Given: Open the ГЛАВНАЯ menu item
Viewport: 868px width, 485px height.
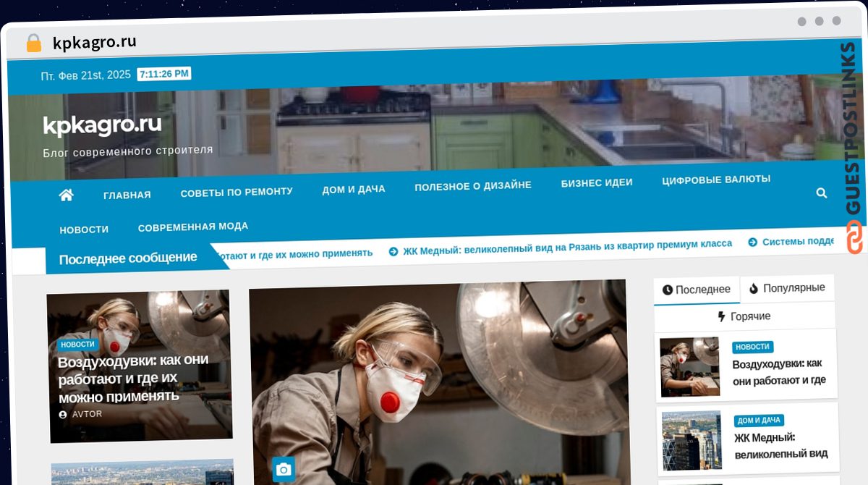Looking at the screenshot, I should (x=127, y=195).
